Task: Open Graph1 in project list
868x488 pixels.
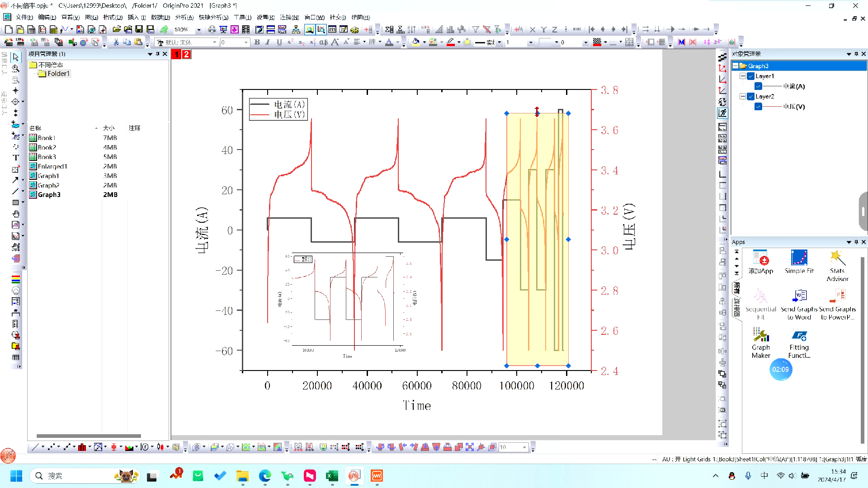Action: (x=48, y=176)
